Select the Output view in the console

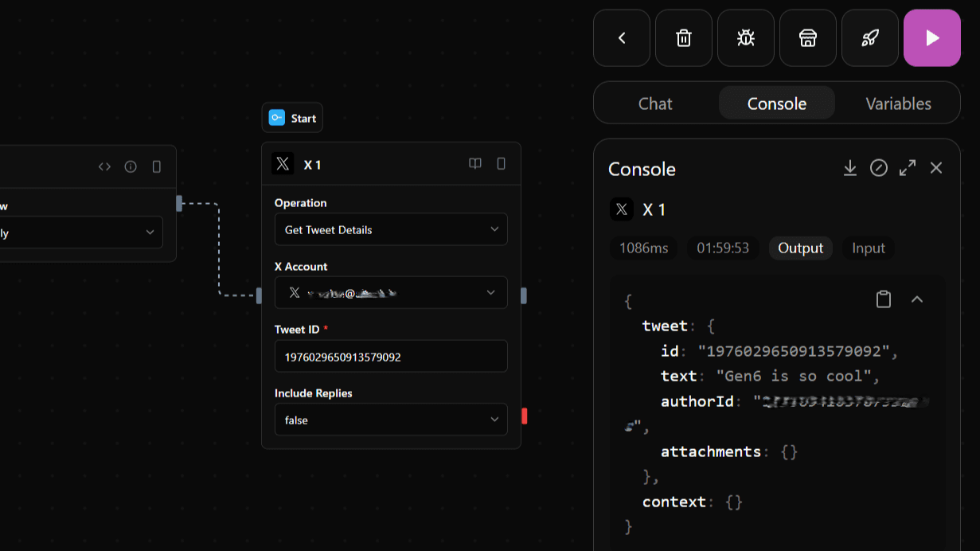pyautogui.click(x=800, y=248)
